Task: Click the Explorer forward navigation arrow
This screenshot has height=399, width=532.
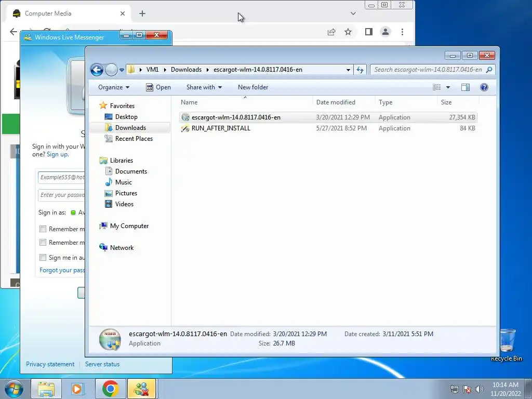Action: click(x=111, y=70)
